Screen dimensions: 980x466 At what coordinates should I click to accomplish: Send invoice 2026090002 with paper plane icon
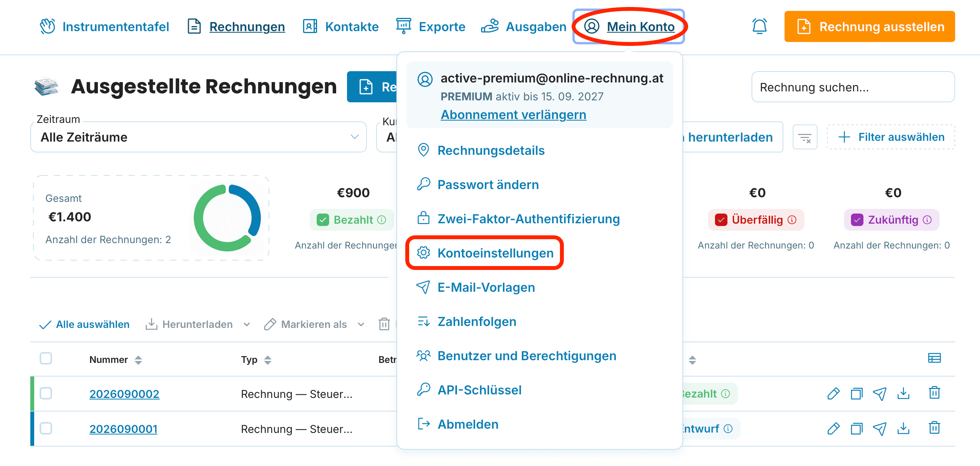tap(880, 394)
